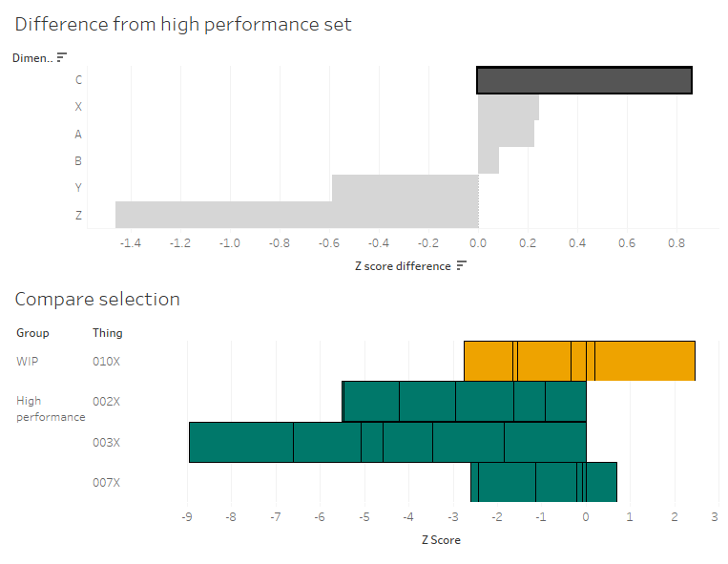Screen dimensions: 728x564
Task: Click the orange 010X WIP bar
Action: coord(579,361)
